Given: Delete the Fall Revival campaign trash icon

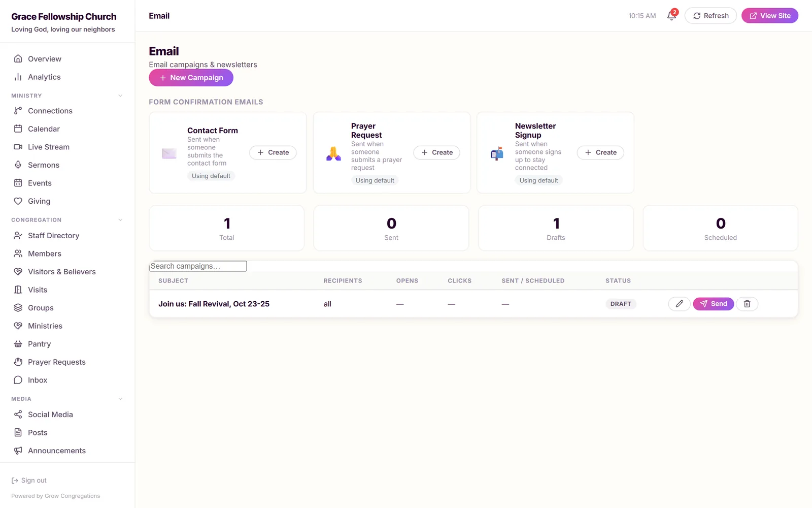Looking at the screenshot, I should pos(747,304).
